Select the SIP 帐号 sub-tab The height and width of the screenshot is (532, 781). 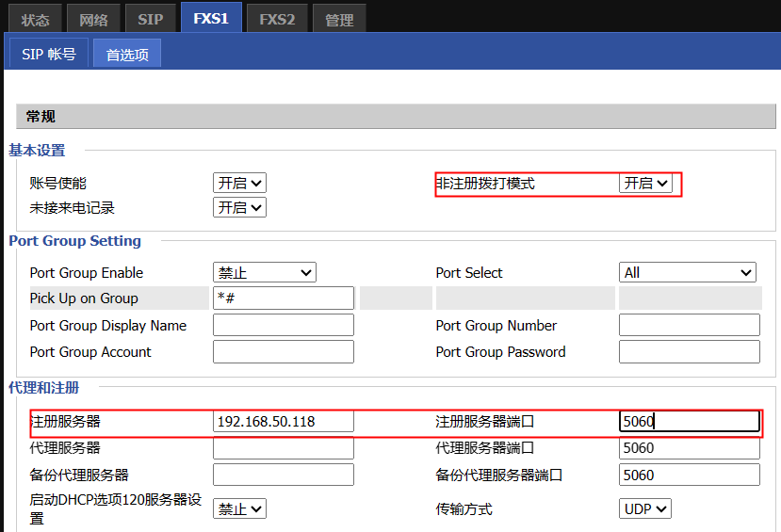click(49, 54)
